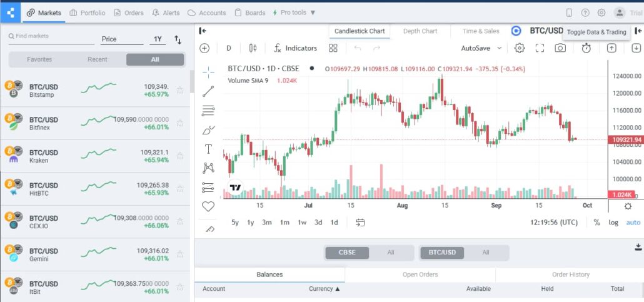The image size is (644, 302).
Task: Add Bitstamp BTC/USD to favorites
Action: [x=180, y=91]
